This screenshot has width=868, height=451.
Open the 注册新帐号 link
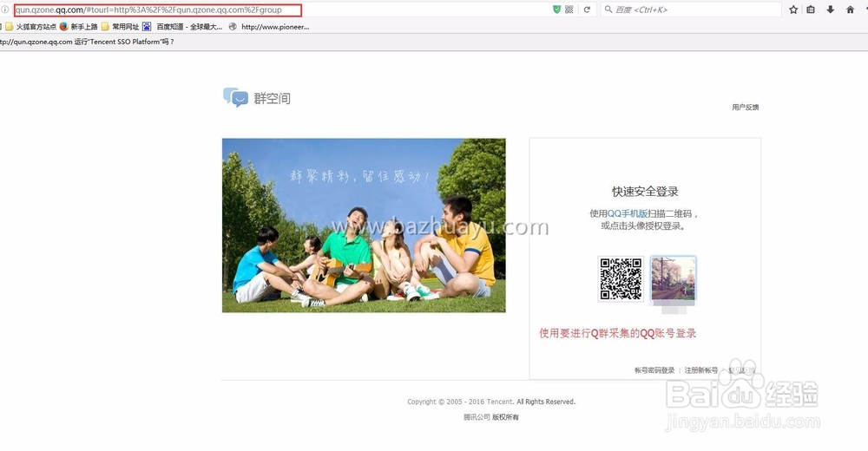click(700, 370)
